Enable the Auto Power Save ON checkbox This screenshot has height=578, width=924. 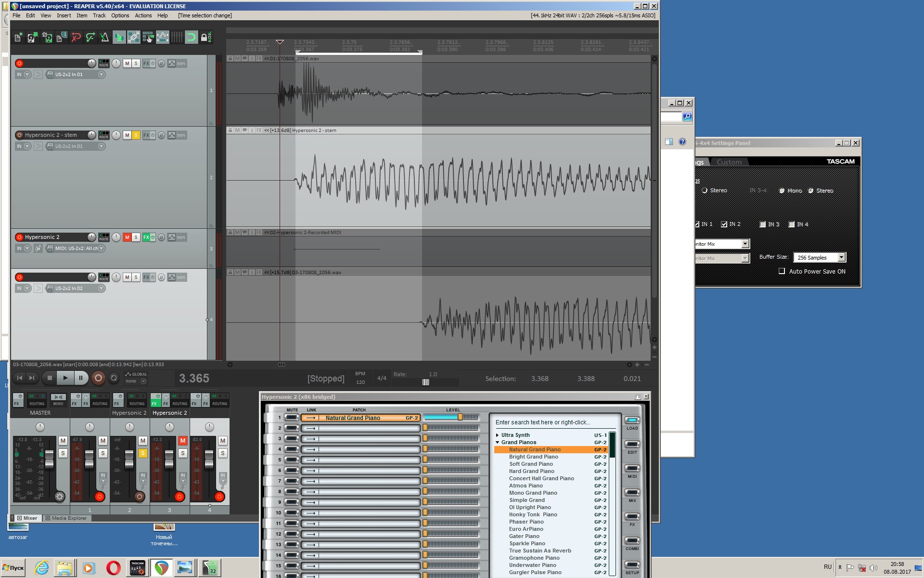click(x=782, y=271)
